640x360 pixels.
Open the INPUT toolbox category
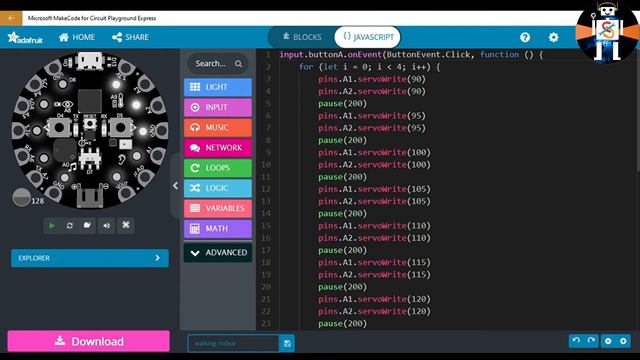218,107
